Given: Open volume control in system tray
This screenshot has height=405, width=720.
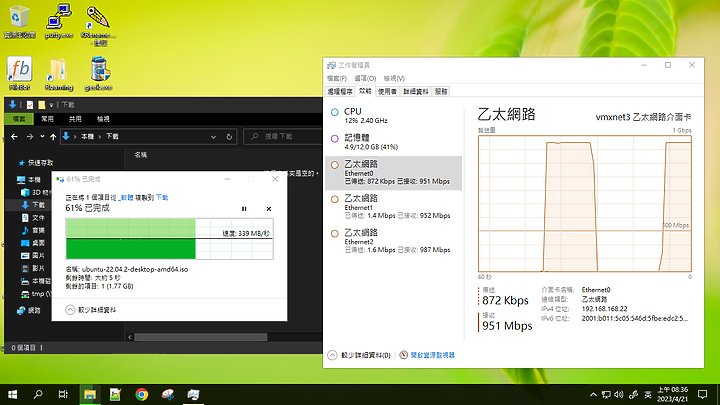Looking at the screenshot, I should click(619, 394).
